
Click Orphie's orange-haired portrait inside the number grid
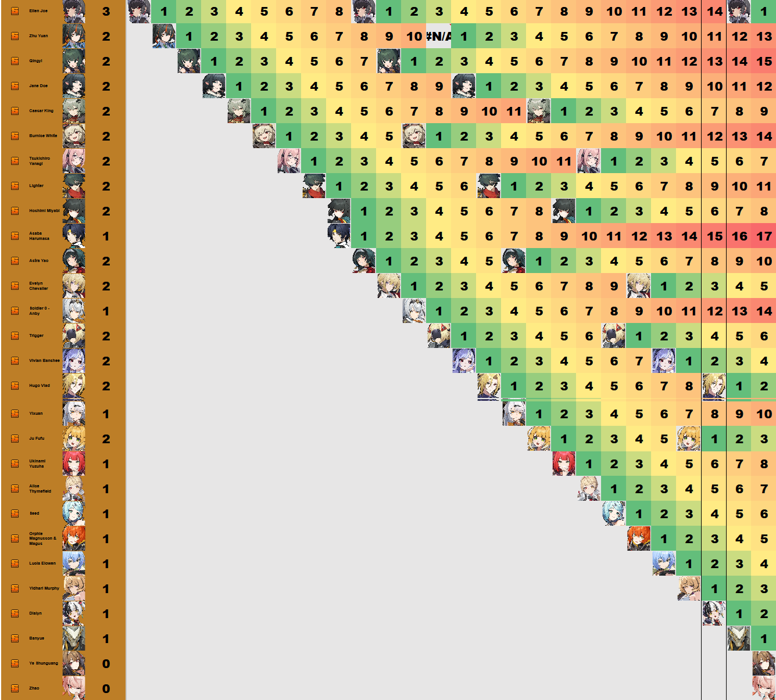[x=639, y=539]
